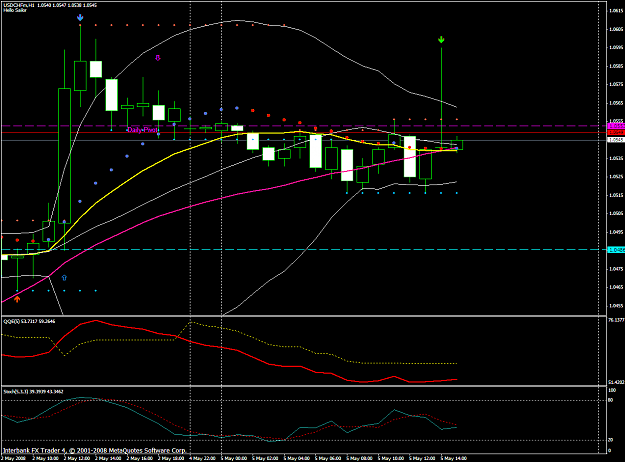Select the purple hollow down arrow marker
Viewport: 625px width, 462px height.
[158, 58]
